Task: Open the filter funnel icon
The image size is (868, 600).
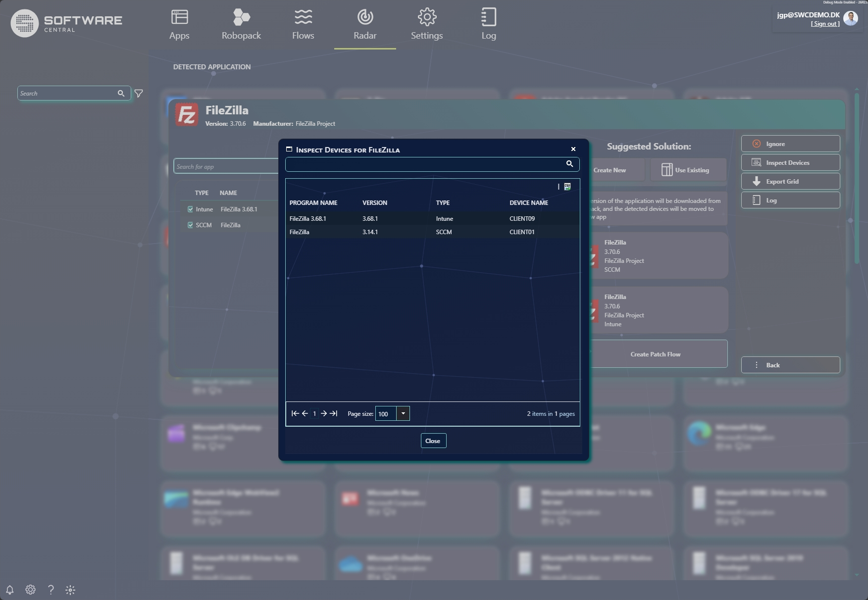Action: (139, 93)
